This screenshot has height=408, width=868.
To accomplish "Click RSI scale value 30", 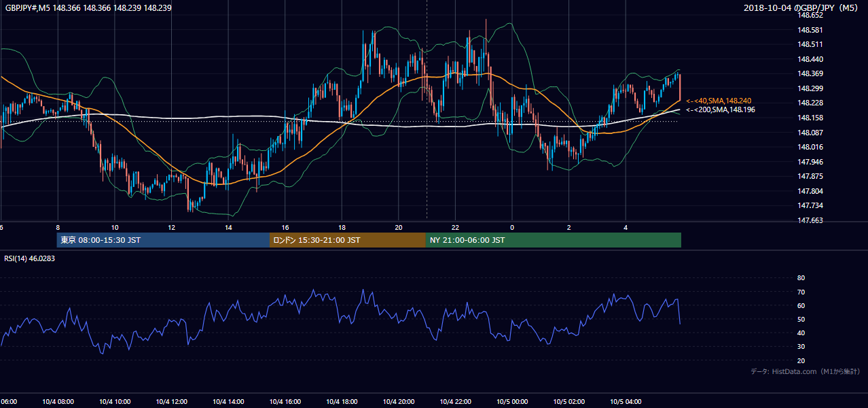I will 801,347.
